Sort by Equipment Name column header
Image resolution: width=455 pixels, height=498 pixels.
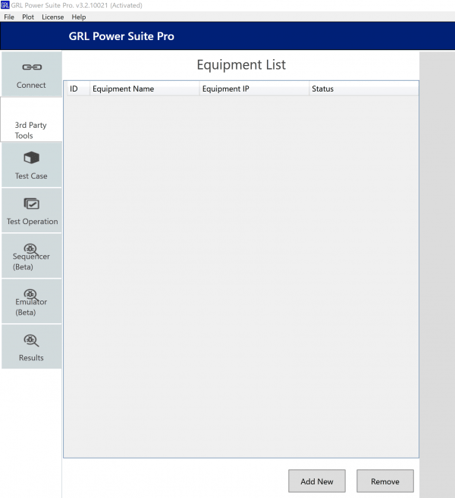pos(144,89)
